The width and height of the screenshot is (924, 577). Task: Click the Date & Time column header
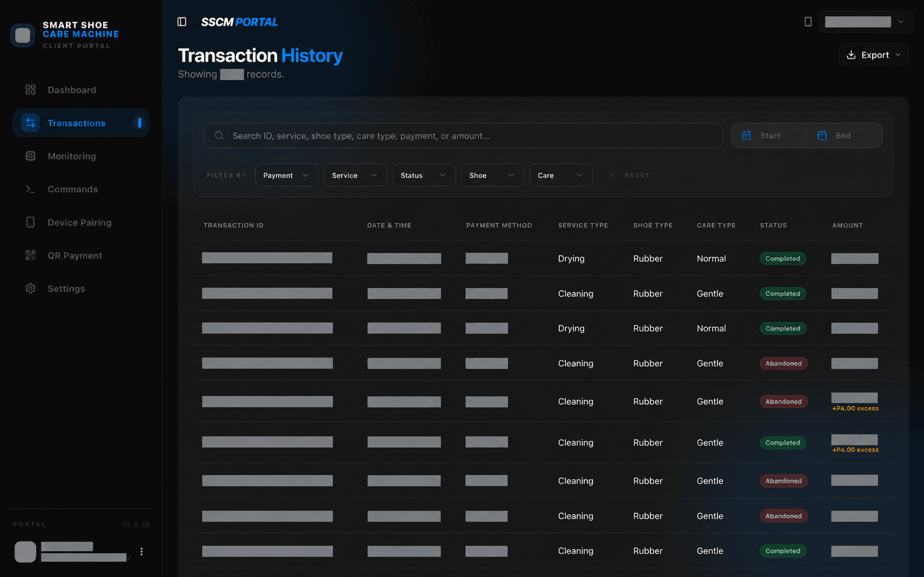pos(389,225)
